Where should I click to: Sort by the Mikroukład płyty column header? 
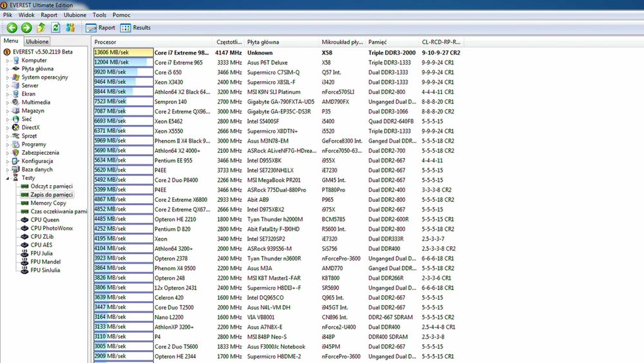(x=343, y=42)
